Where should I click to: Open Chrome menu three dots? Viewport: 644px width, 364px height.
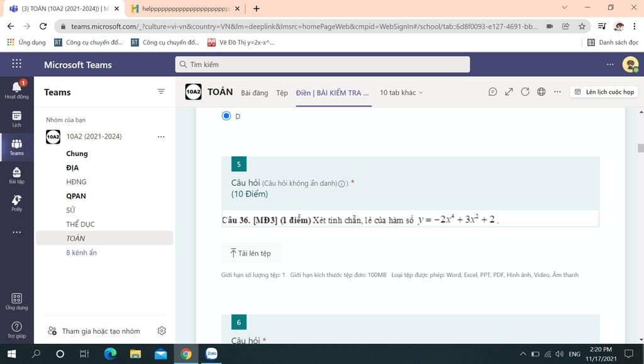(635, 26)
